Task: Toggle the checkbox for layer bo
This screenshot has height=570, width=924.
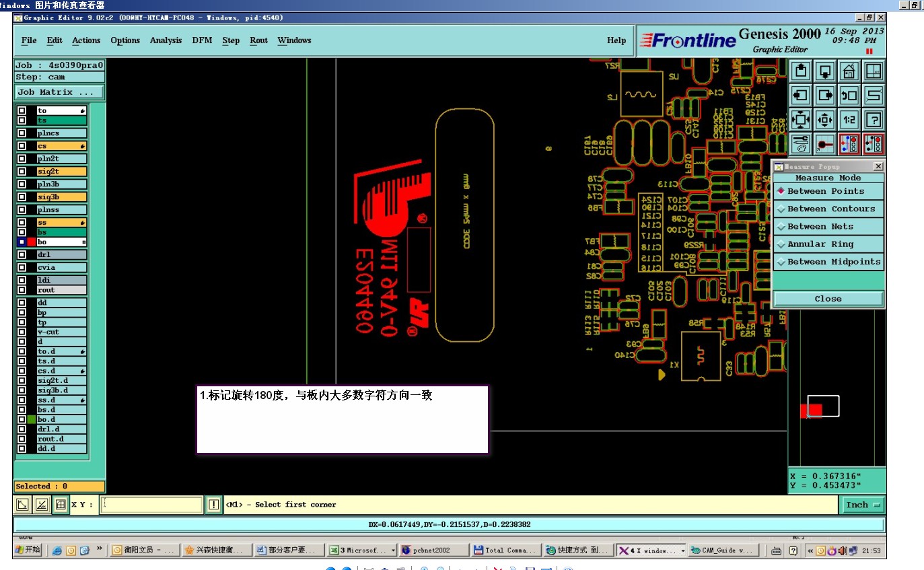Action: 22,242
